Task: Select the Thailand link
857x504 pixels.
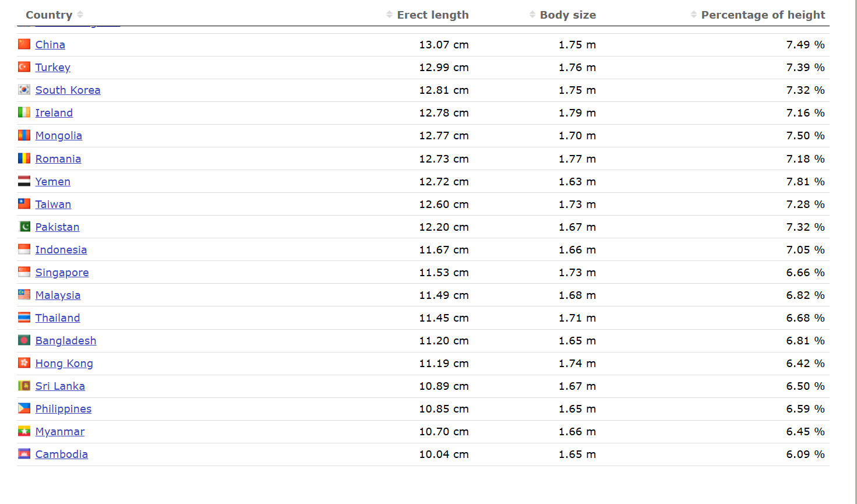Action: [58, 318]
